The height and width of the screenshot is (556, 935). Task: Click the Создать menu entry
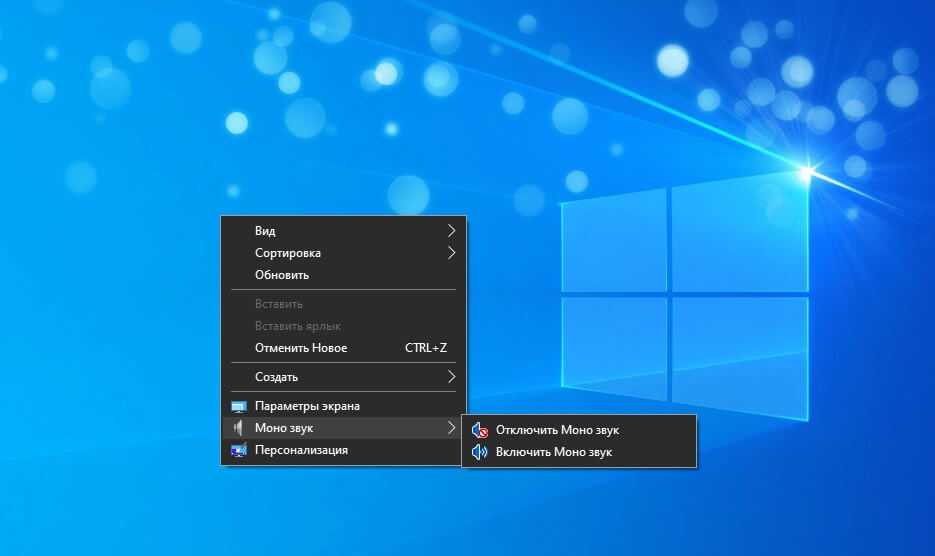[276, 377]
